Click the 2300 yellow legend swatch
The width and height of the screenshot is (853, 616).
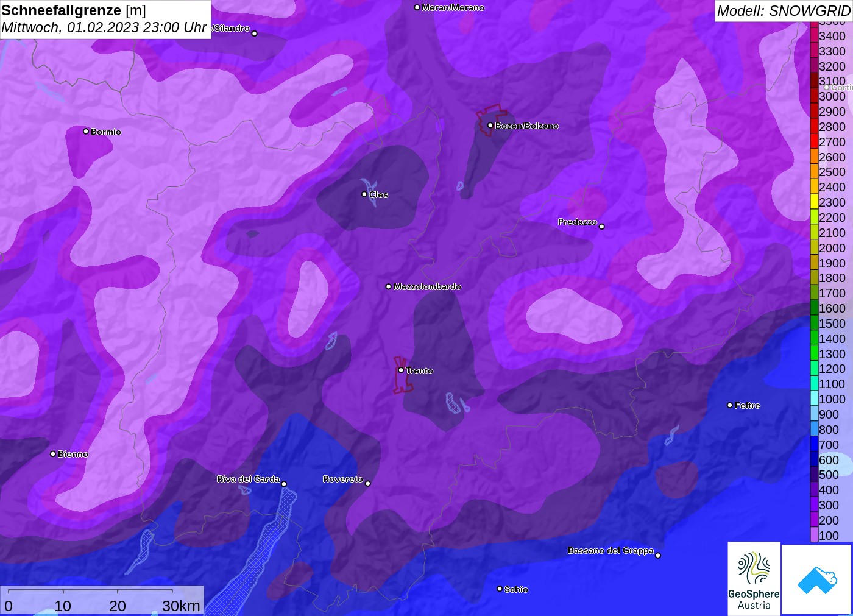click(814, 202)
